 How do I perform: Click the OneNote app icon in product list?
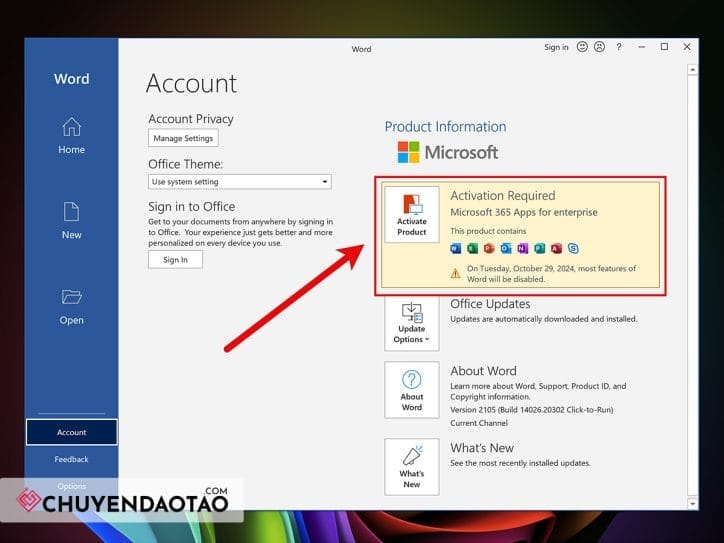tap(523, 248)
